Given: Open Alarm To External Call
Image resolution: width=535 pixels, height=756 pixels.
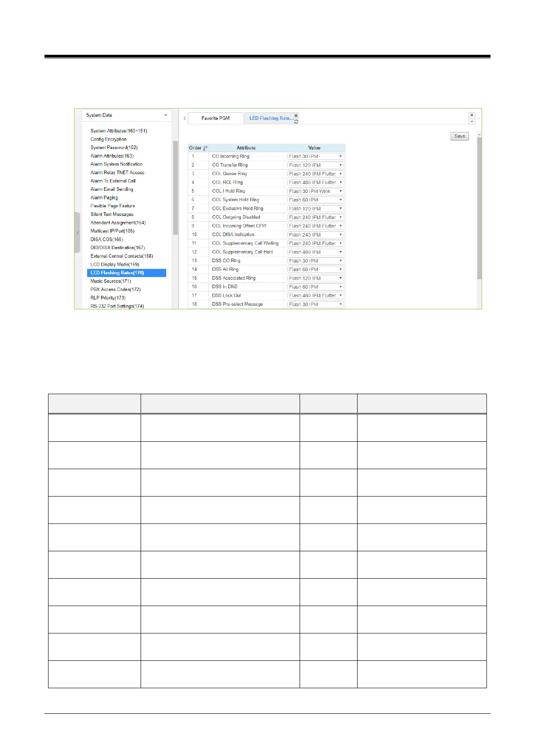Looking at the screenshot, I should tap(113, 181).
